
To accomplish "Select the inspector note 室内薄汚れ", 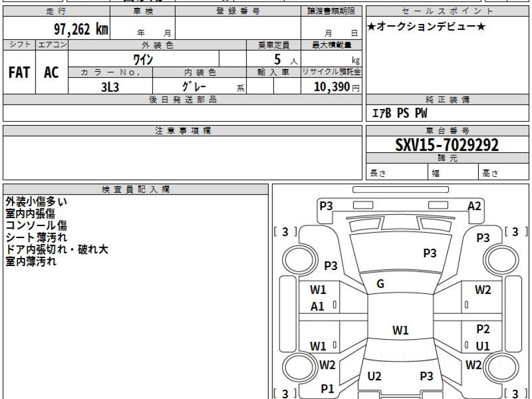I will (31, 262).
